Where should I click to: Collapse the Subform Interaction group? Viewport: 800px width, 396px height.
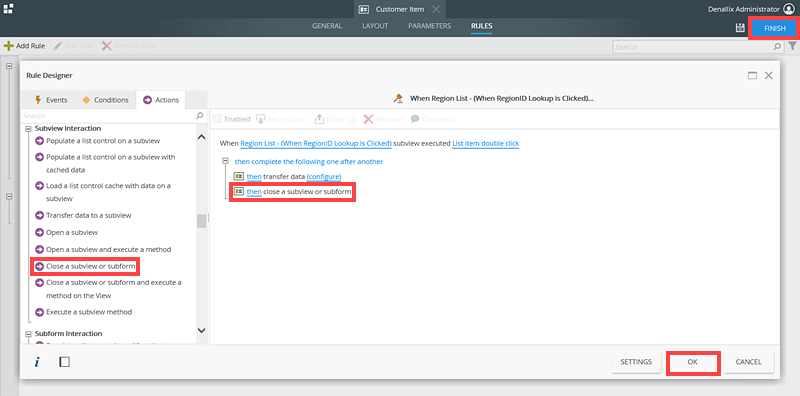pyautogui.click(x=29, y=334)
